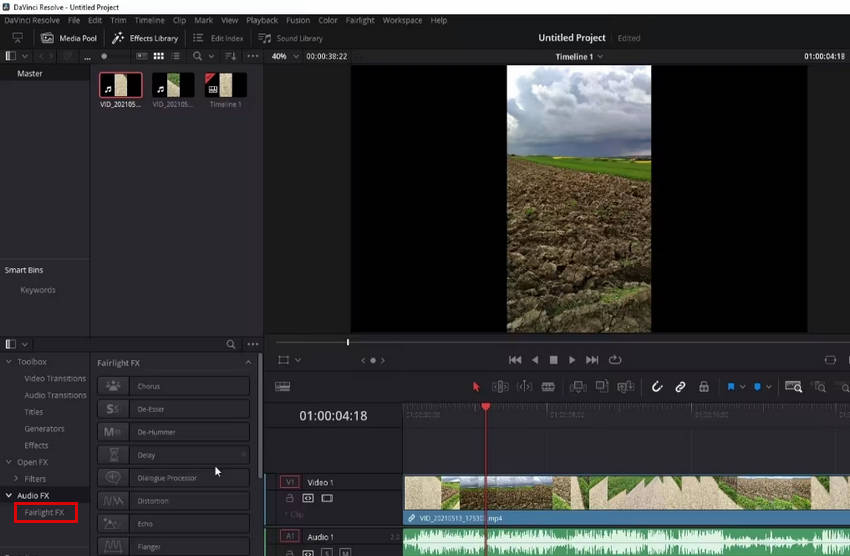Play the timeline forward
The image size is (850, 556).
tap(572, 360)
